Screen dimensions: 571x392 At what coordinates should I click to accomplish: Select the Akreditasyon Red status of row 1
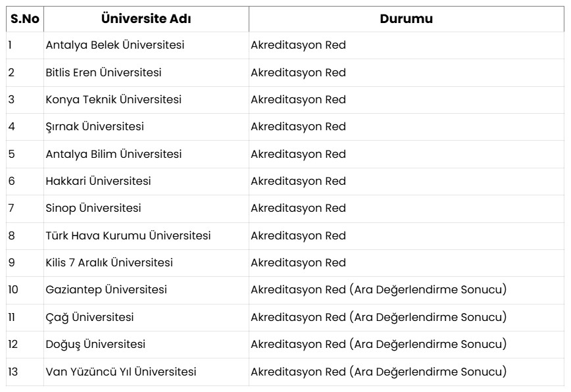[298, 45]
